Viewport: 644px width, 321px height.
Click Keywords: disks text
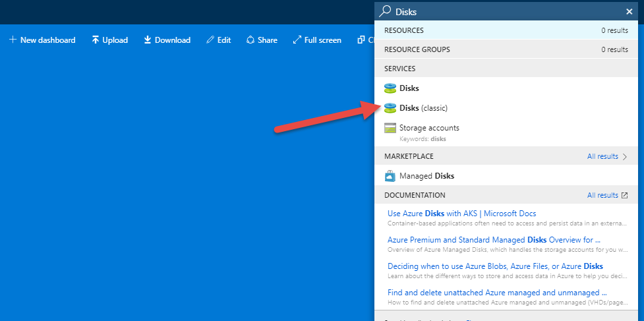click(423, 139)
